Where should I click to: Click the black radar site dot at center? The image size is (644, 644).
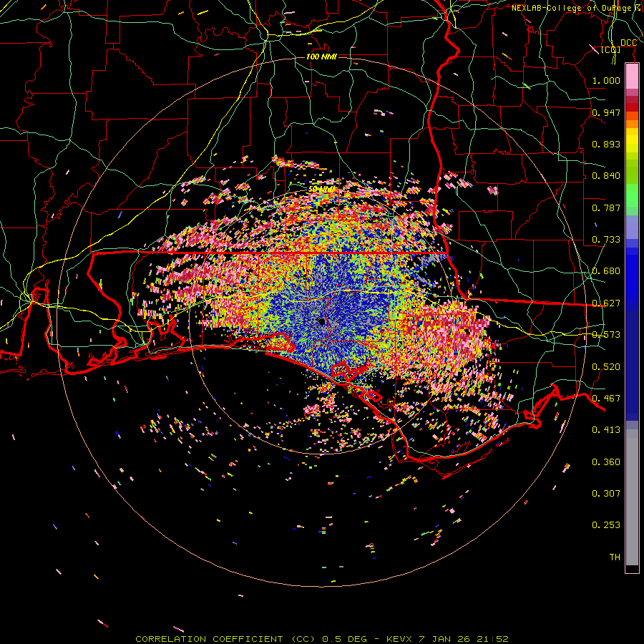322,321
